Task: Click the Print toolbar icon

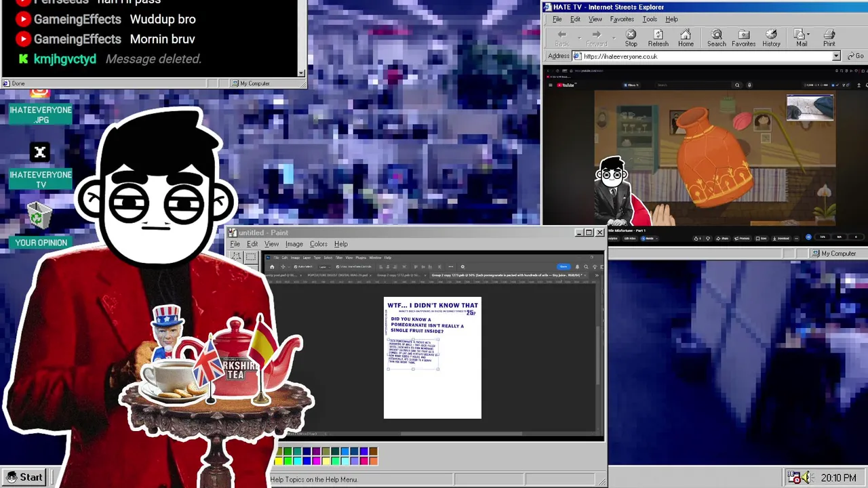Action: coord(829,38)
